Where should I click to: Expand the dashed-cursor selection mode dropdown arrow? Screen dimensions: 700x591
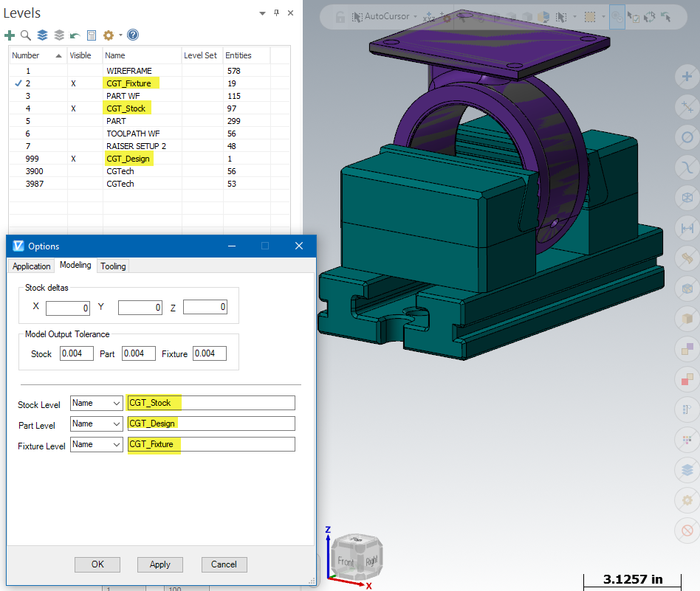[x=574, y=17]
